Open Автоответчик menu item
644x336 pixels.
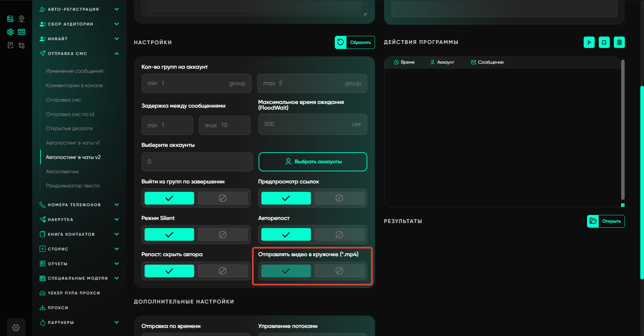pyautogui.click(x=62, y=171)
